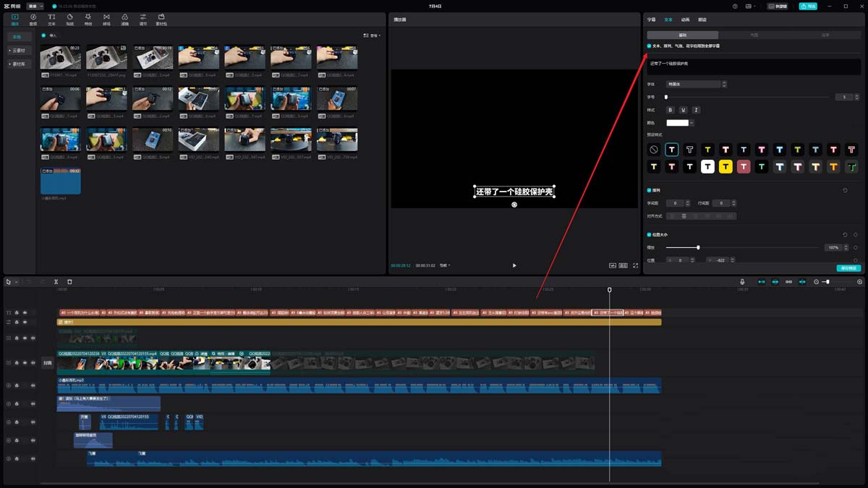Choose the white background text preset
The image size is (868, 488).
(x=707, y=167)
